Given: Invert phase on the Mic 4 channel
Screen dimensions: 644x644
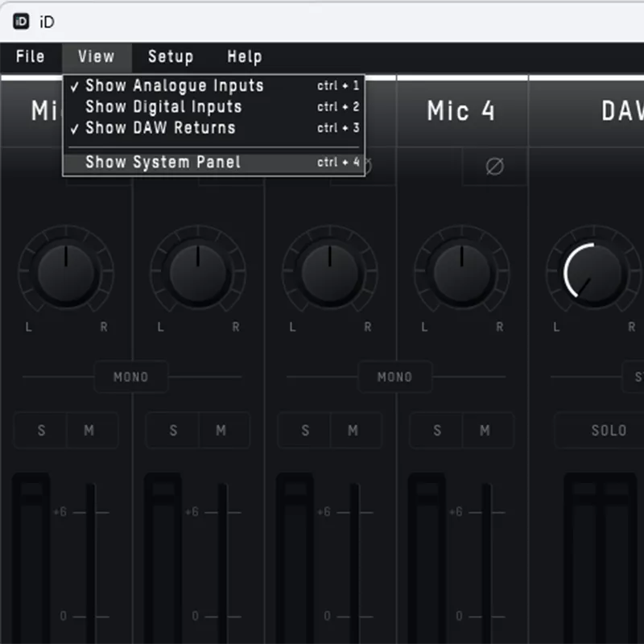Looking at the screenshot, I should pos(494,167).
